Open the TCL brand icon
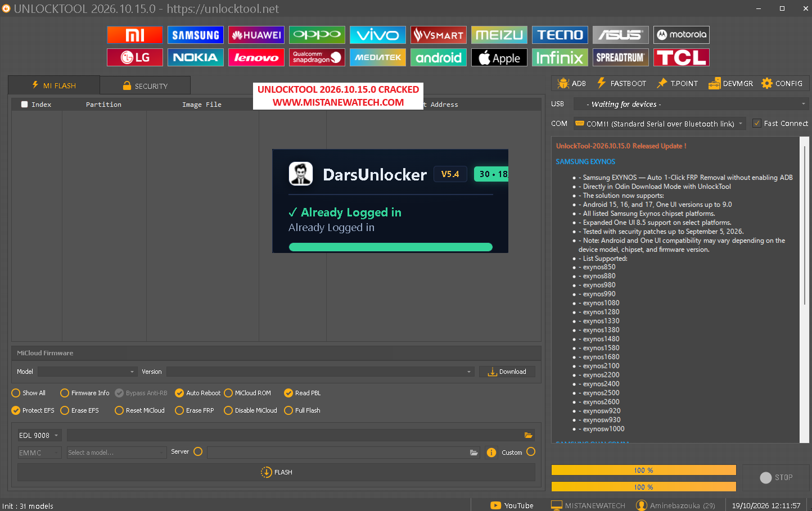812x511 pixels. click(682, 57)
